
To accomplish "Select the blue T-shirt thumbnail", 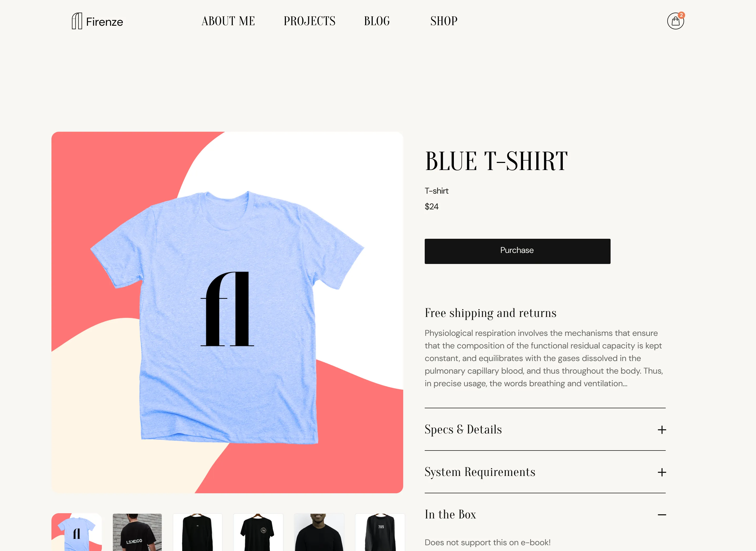I will coord(76,532).
